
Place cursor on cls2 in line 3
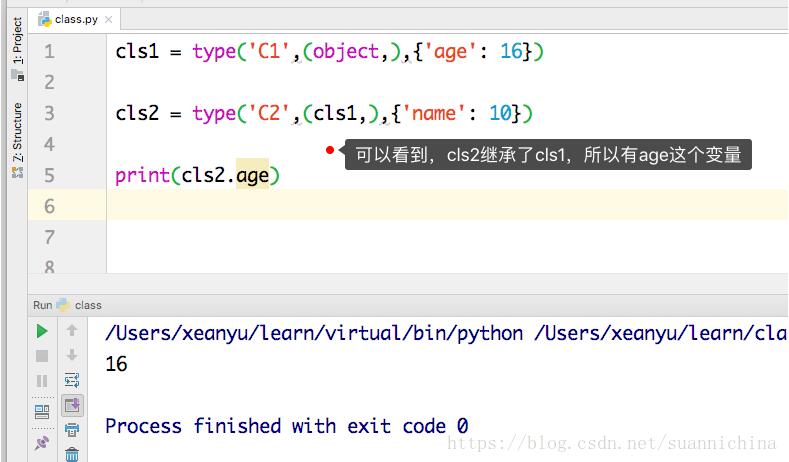pos(137,113)
